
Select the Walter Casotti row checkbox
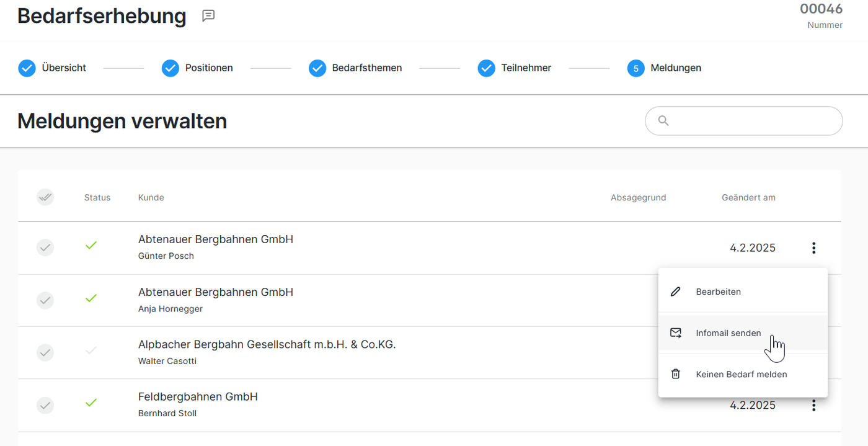pos(45,352)
